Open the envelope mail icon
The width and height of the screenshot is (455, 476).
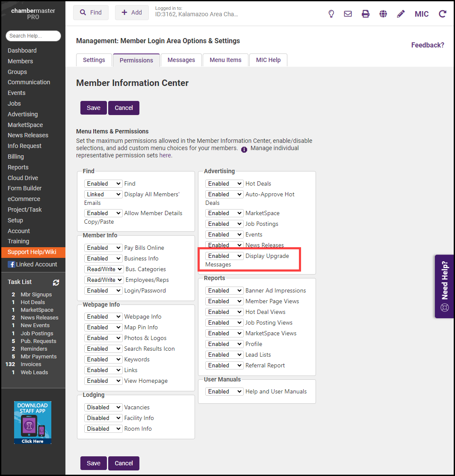[348, 14]
